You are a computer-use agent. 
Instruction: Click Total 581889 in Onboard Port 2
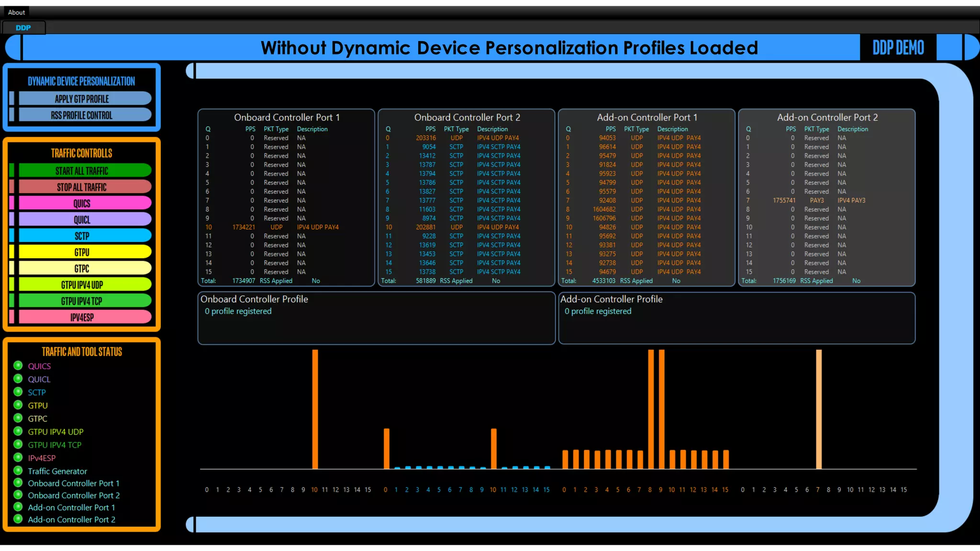click(x=425, y=281)
